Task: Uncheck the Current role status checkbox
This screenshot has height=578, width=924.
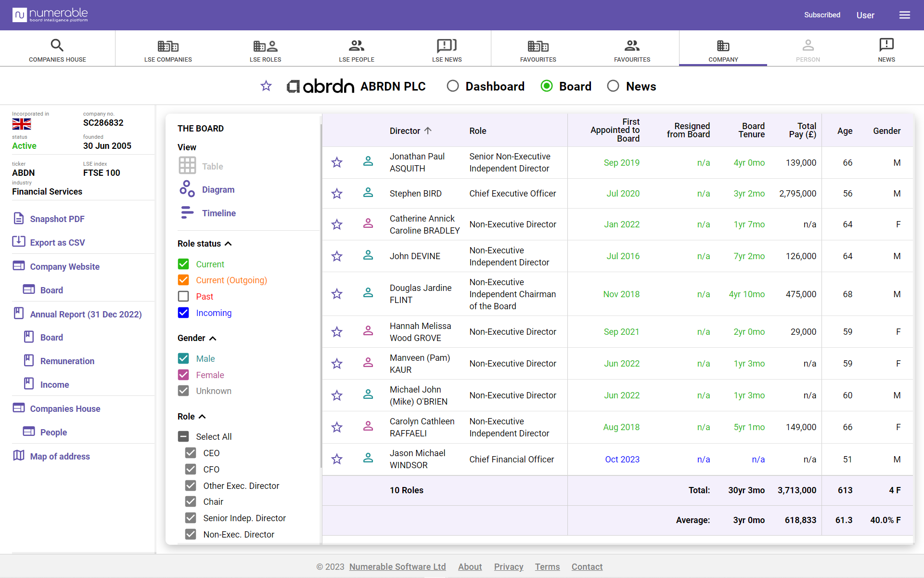Action: (183, 264)
